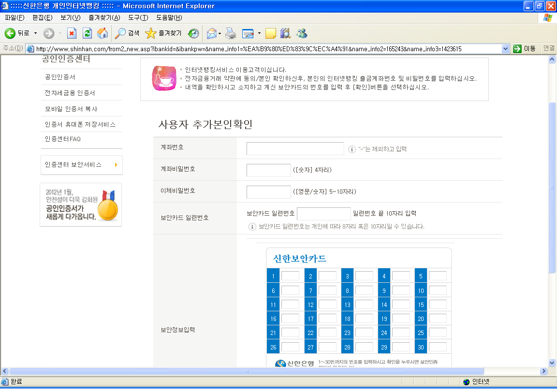
Task: Click the horizontal scrollbar left arrow
Action: pos(5,371)
